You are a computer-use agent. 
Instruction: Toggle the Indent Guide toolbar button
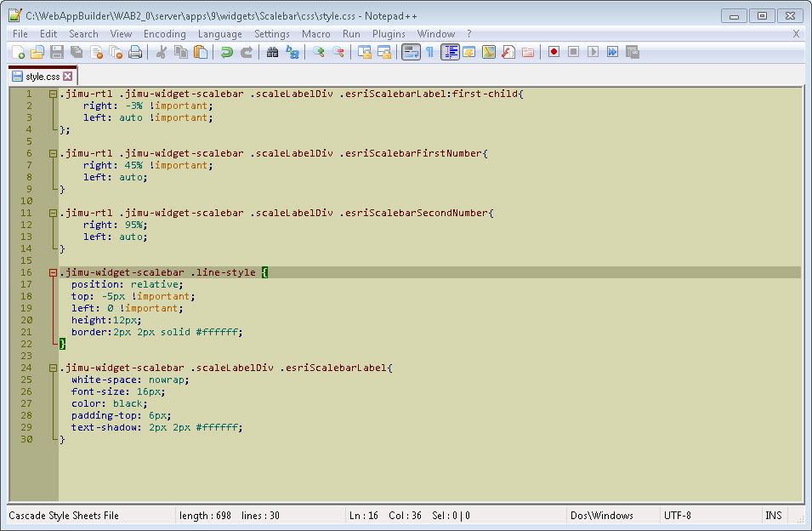click(450, 52)
